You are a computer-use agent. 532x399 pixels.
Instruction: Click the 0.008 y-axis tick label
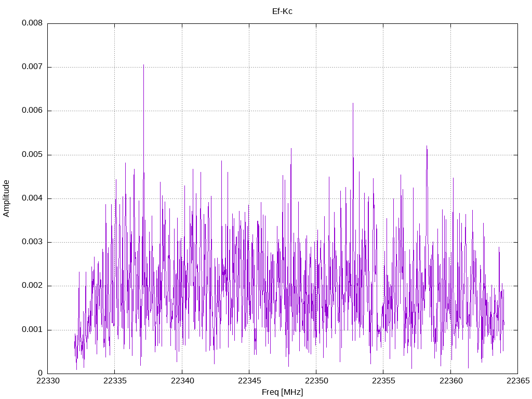click(32, 23)
